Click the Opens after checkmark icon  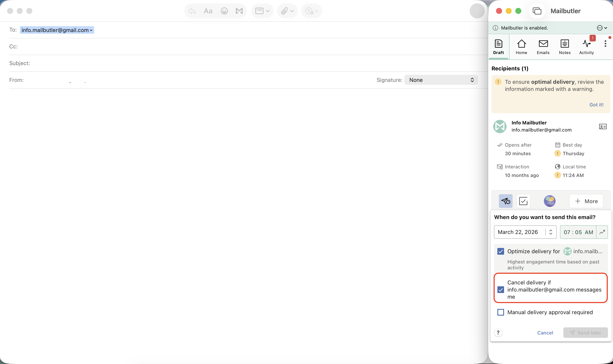500,145
